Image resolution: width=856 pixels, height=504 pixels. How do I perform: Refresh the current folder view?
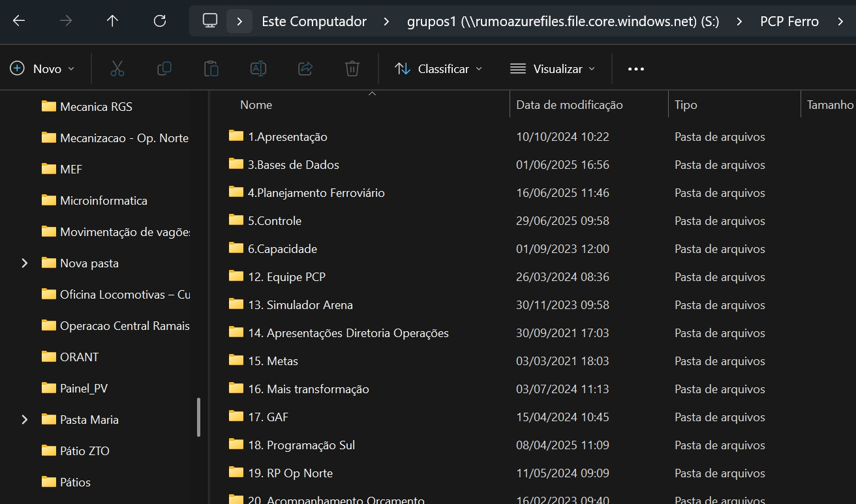159,21
